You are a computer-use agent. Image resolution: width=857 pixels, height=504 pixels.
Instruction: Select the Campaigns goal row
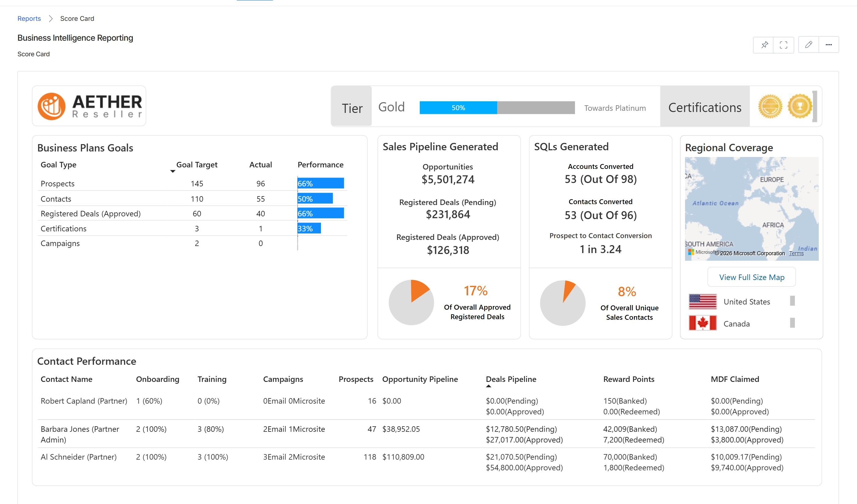[x=192, y=243]
